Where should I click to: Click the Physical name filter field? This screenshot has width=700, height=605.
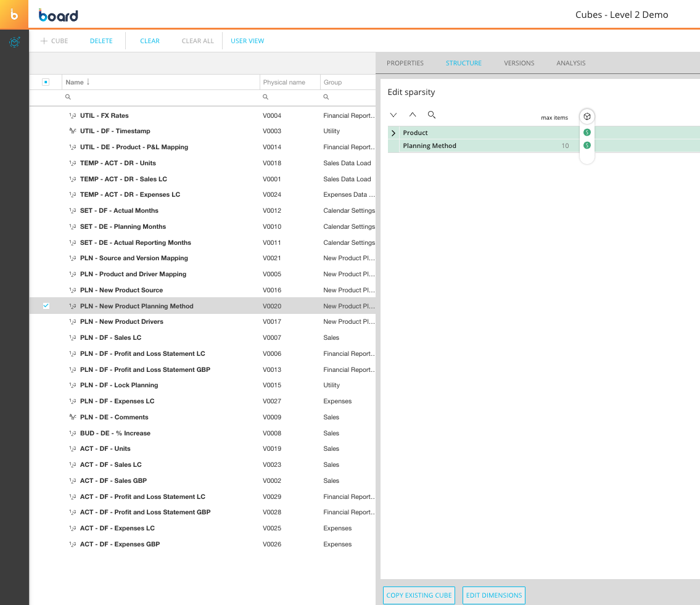[x=290, y=97]
